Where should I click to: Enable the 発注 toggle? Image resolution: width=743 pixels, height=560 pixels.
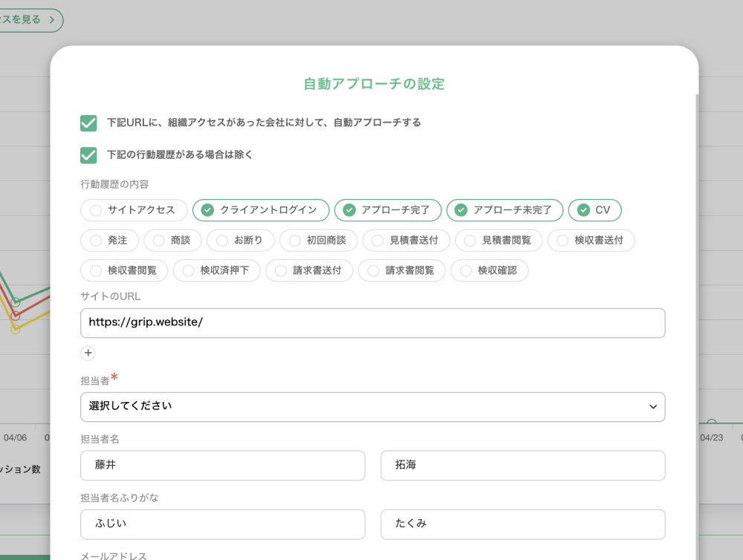[x=109, y=240]
